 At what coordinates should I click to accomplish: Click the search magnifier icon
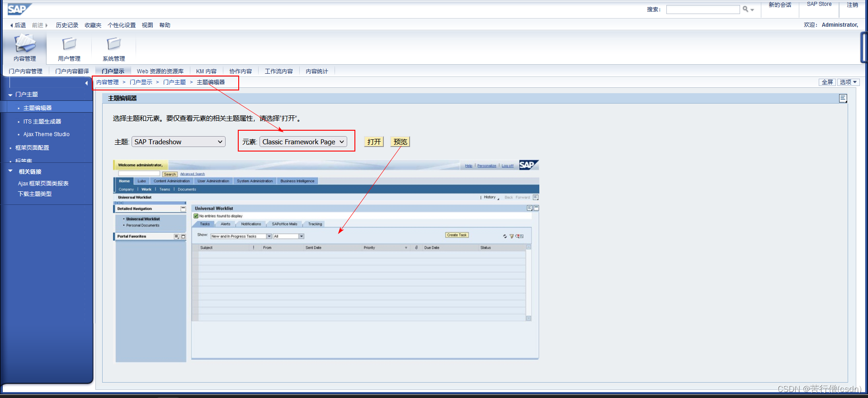[x=745, y=9]
